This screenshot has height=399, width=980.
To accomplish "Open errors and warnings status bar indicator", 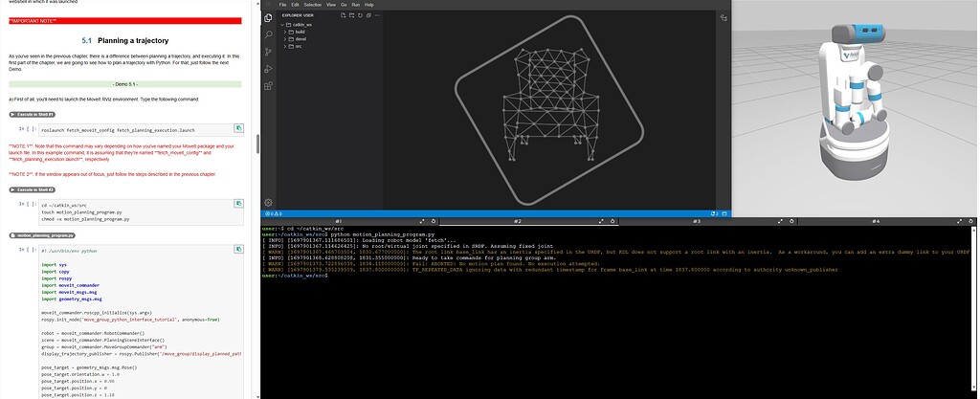I will (273, 213).
